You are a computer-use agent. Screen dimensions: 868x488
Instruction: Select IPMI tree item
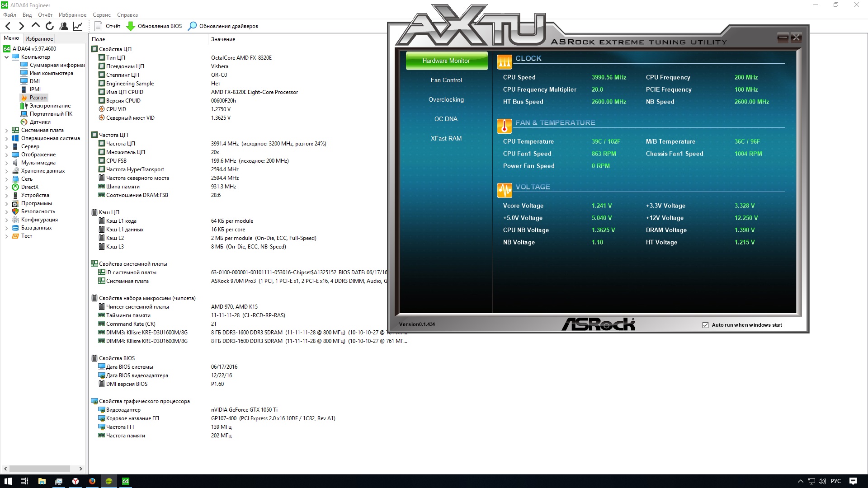pos(31,89)
